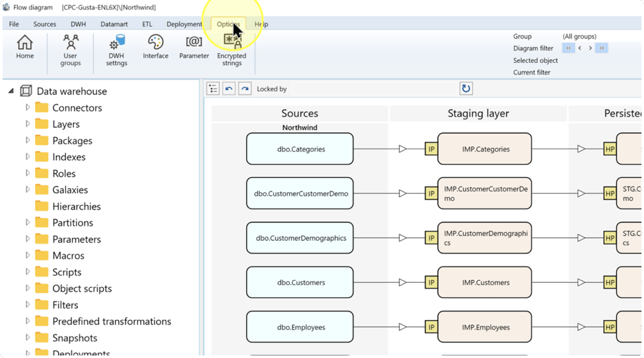The image size is (644, 358).
Task: Select the IMP.Customers staging node
Action: tap(484, 282)
